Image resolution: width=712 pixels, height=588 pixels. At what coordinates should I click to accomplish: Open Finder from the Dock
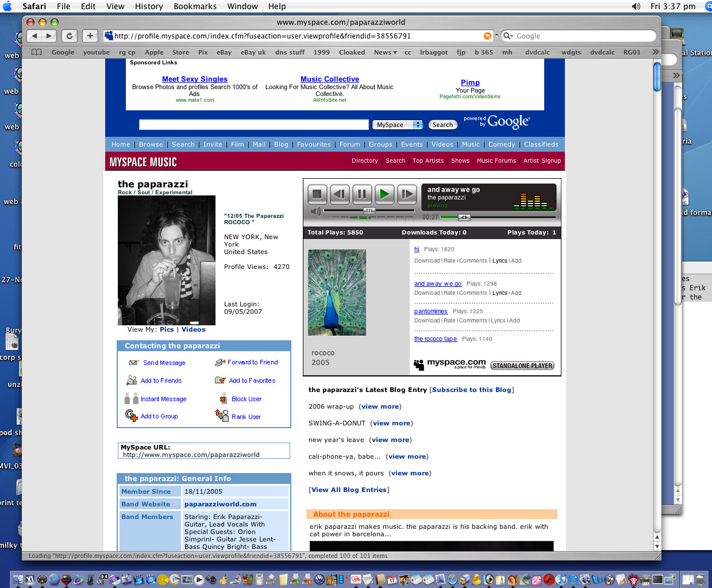coord(18,579)
